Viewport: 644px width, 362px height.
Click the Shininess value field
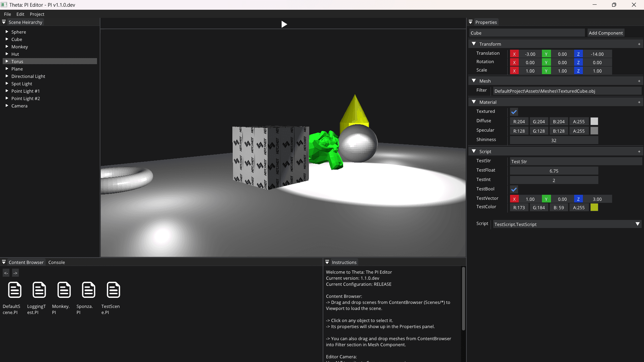(554, 140)
